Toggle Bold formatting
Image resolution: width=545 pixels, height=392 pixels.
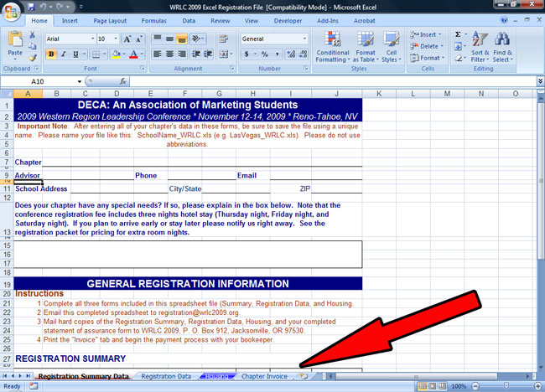(51, 54)
